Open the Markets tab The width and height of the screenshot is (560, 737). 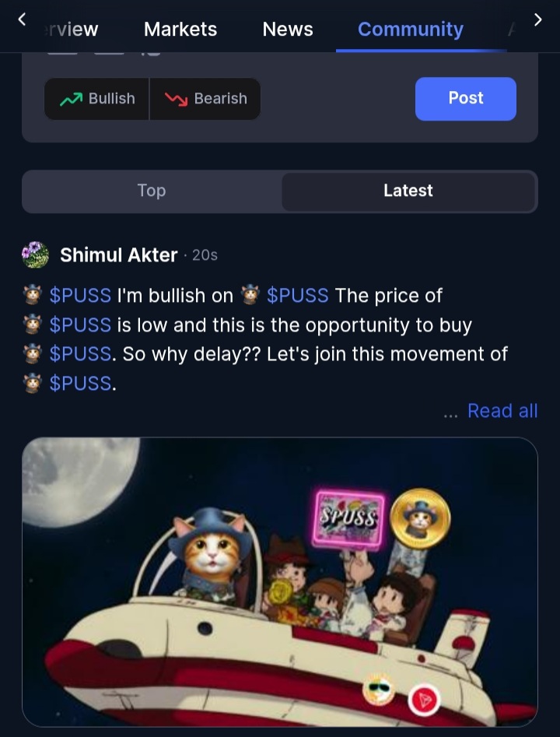tap(180, 29)
